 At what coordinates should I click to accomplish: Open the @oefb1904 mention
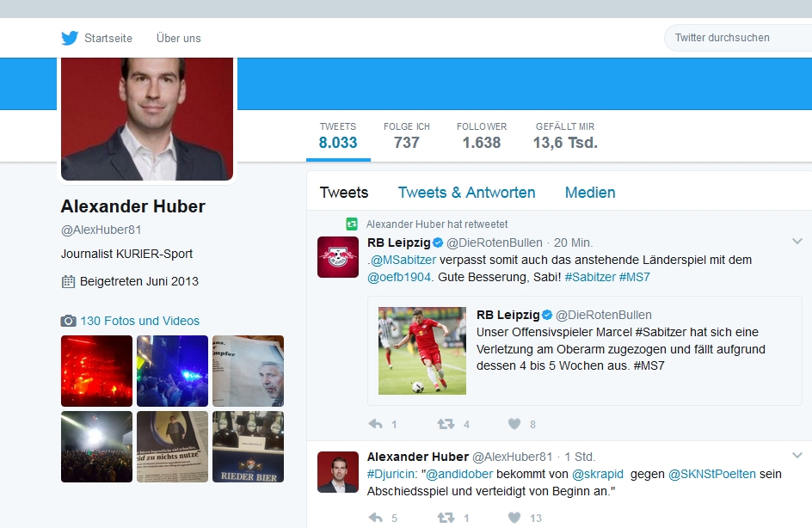point(399,277)
